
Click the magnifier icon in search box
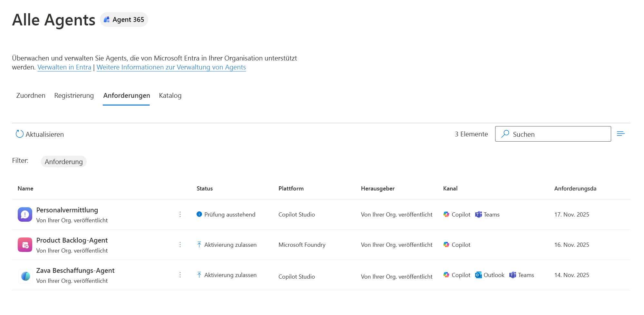(505, 134)
